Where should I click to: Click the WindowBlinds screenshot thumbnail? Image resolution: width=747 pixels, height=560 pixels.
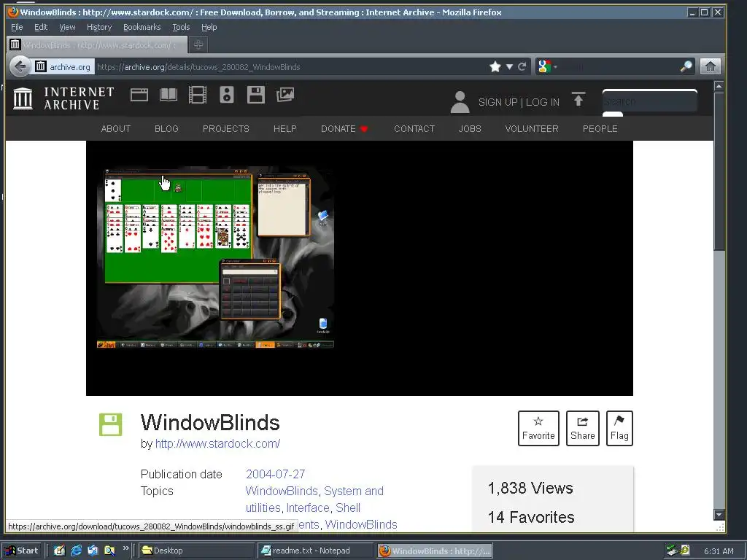pyautogui.click(x=215, y=257)
